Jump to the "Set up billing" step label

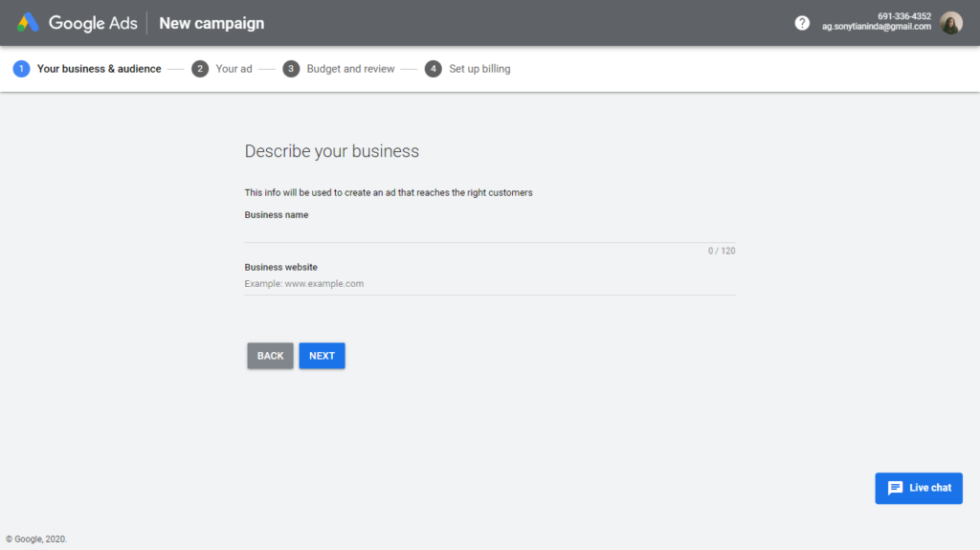[479, 69]
